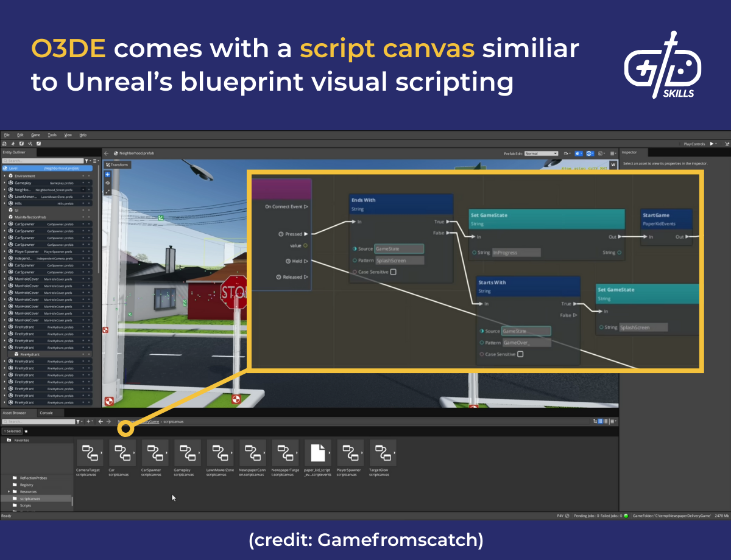This screenshot has width=731, height=560.
Task: Switch Asset Browser view mode using grid icon
Action: [601, 421]
